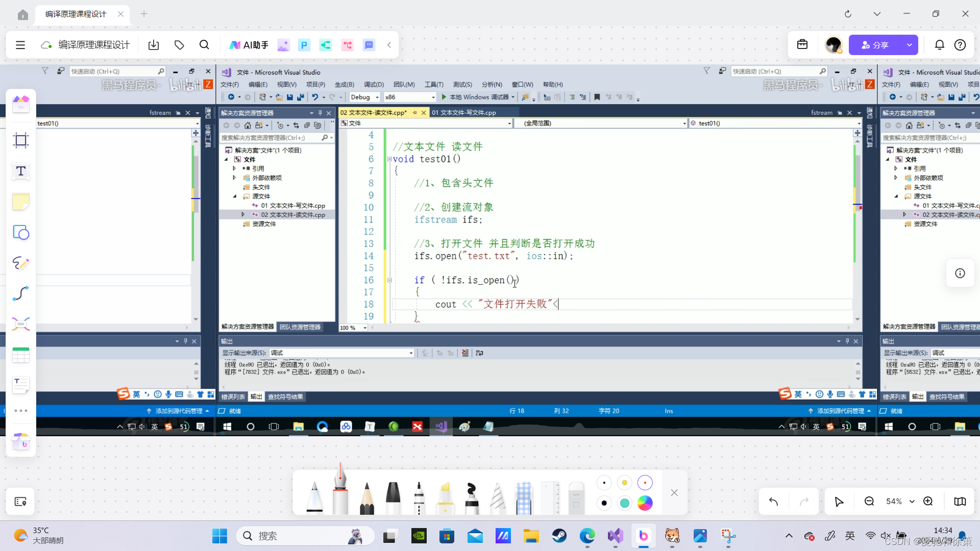
Task: Open the hamburger main menu
Action: coord(20,45)
